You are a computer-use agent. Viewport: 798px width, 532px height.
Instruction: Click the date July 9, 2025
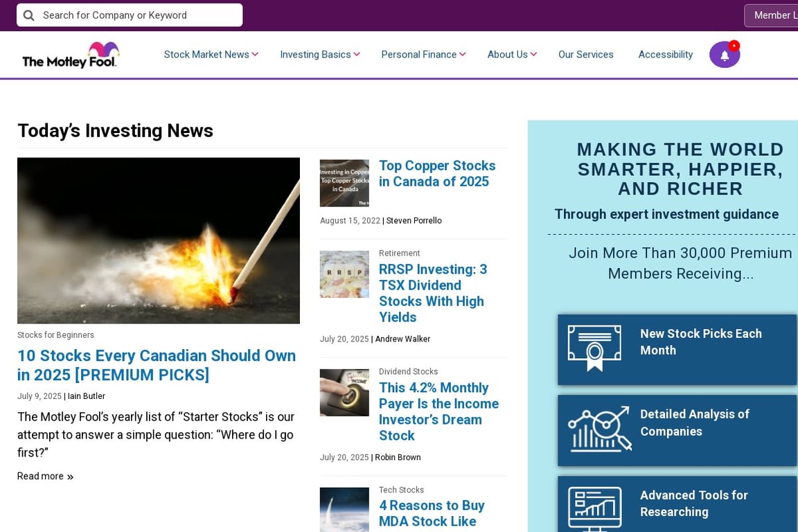click(39, 396)
